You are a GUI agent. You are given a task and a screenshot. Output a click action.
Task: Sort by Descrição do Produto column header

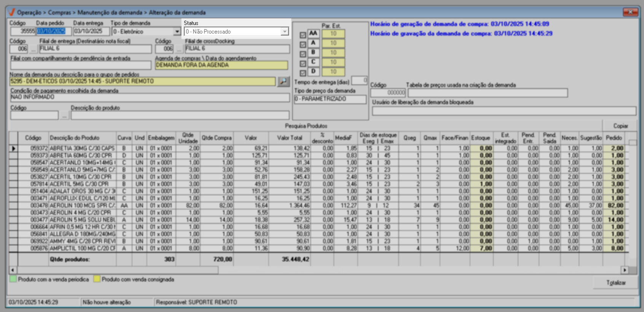click(75, 138)
